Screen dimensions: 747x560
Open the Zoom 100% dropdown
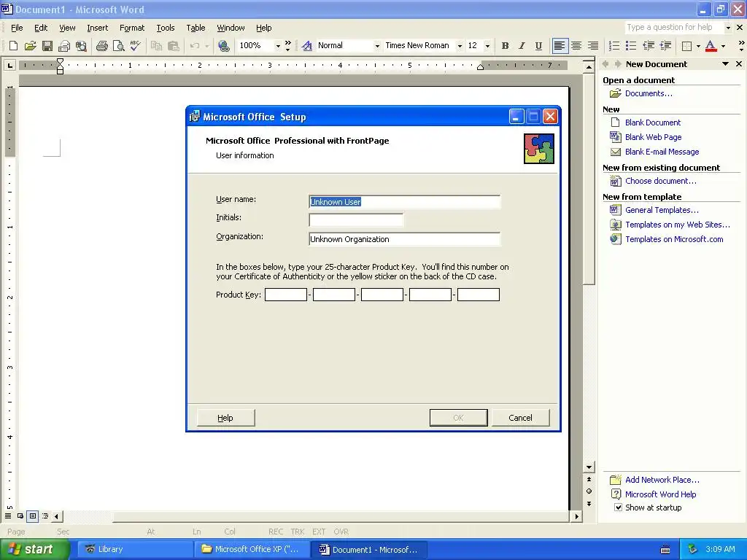(x=278, y=46)
